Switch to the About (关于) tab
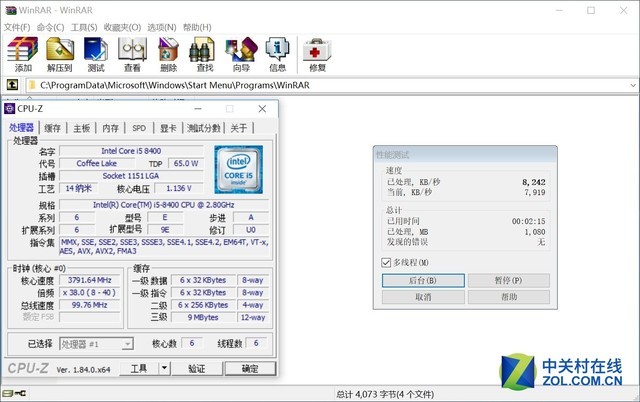The width and height of the screenshot is (640, 402). click(239, 128)
